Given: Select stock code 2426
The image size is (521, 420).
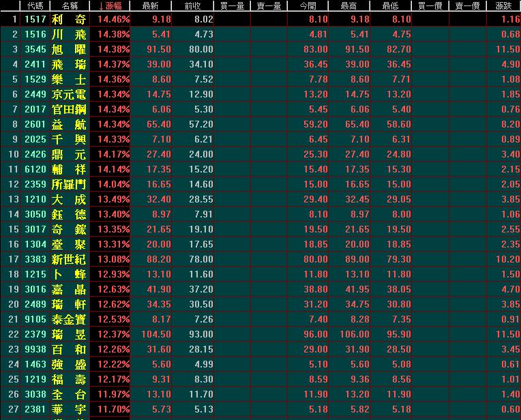Looking at the screenshot, I should pos(35,154).
